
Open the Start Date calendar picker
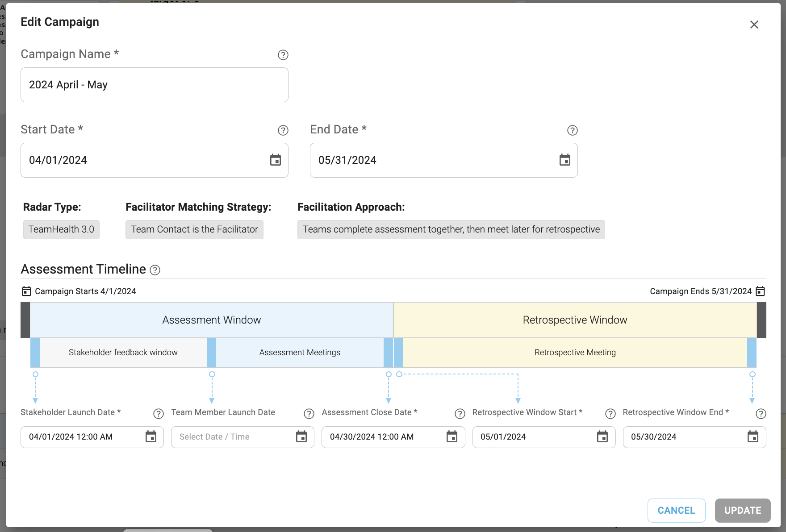pyautogui.click(x=276, y=160)
